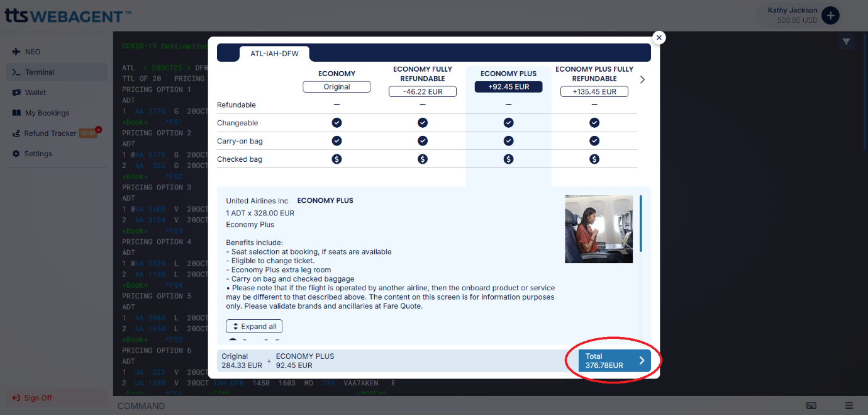Click Carry-on bag checkmark under Economy Plus column
868x415 pixels.
(508, 141)
